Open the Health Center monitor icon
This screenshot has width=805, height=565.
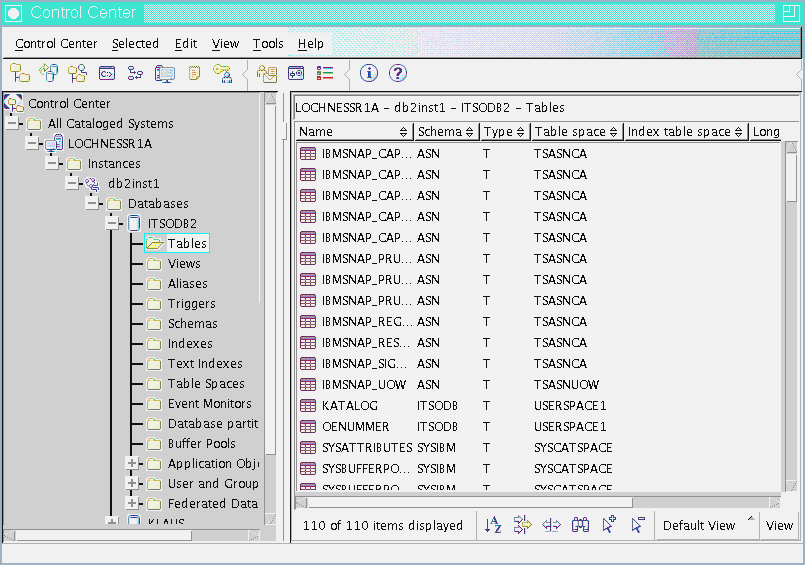[x=165, y=73]
